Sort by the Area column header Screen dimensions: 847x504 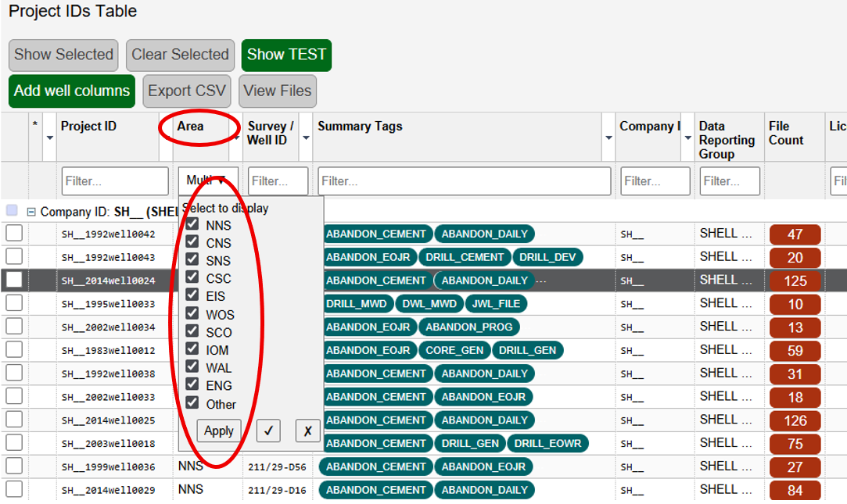pyautogui.click(x=191, y=127)
